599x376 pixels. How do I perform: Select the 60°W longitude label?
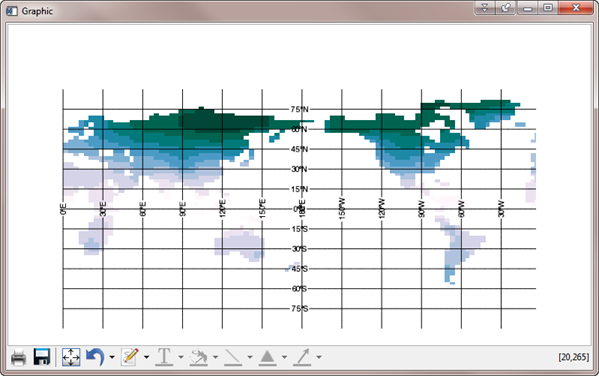pos(461,209)
